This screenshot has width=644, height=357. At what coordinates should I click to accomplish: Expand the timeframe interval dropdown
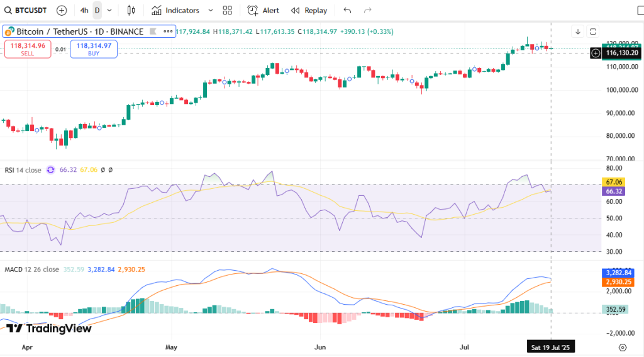[x=110, y=10]
